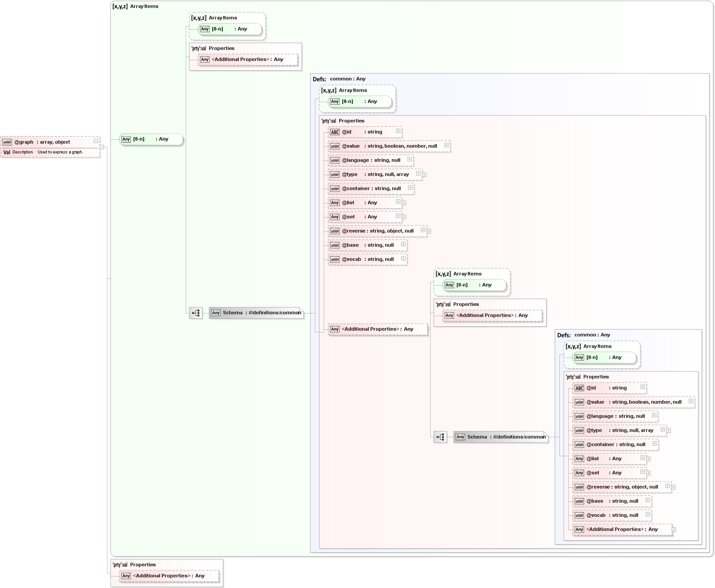Screen dimensions: 715x588
Task: Click the ABC icon on the @id property
Action: point(334,132)
